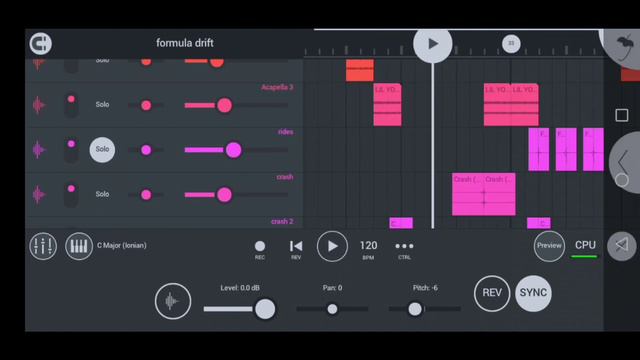Adjust the rides track pan knob
Viewport: 640px width, 360px height.
tap(146, 150)
